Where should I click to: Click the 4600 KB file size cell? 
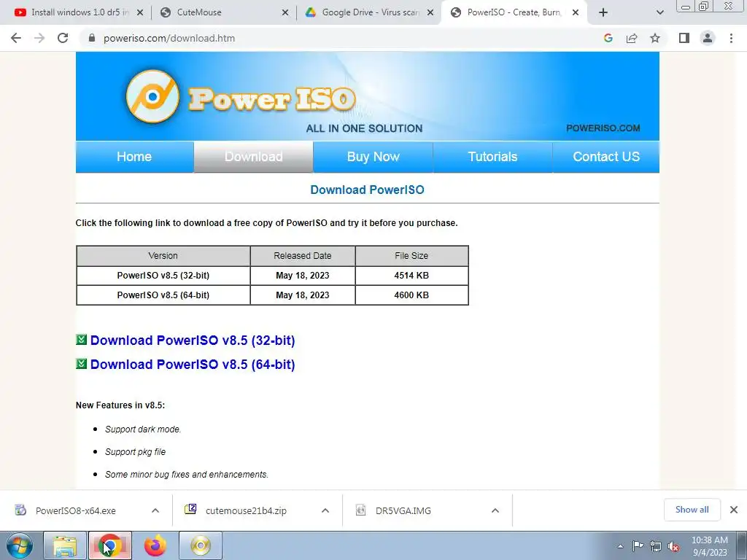(411, 295)
